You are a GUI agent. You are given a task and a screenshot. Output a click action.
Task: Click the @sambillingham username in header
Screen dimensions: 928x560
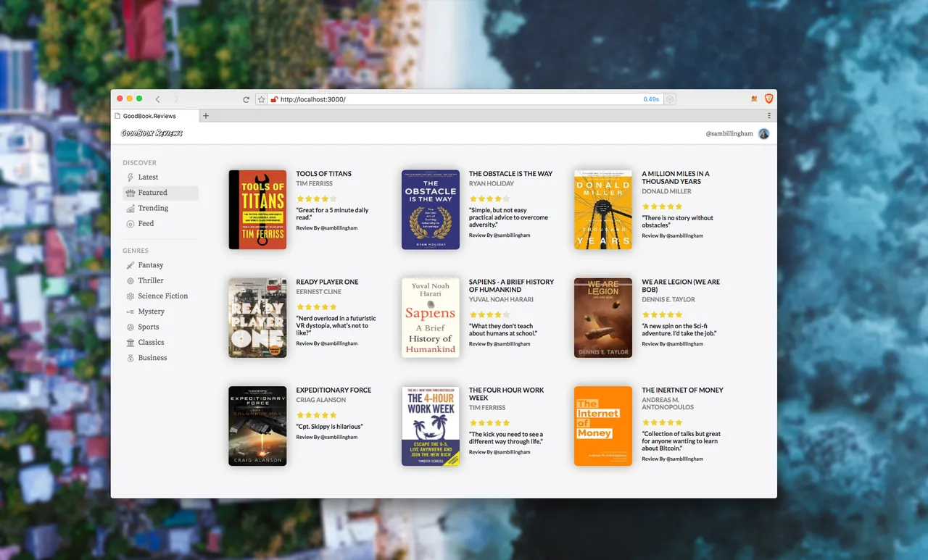pos(729,134)
